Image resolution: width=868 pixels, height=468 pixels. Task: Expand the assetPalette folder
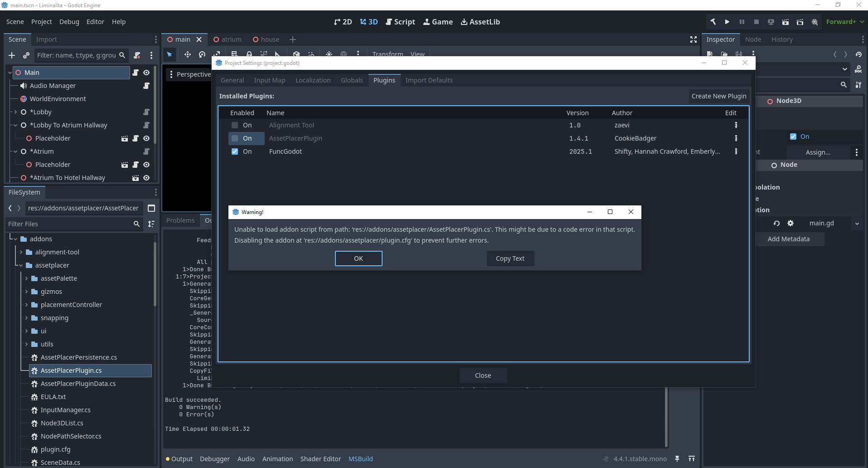point(26,278)
